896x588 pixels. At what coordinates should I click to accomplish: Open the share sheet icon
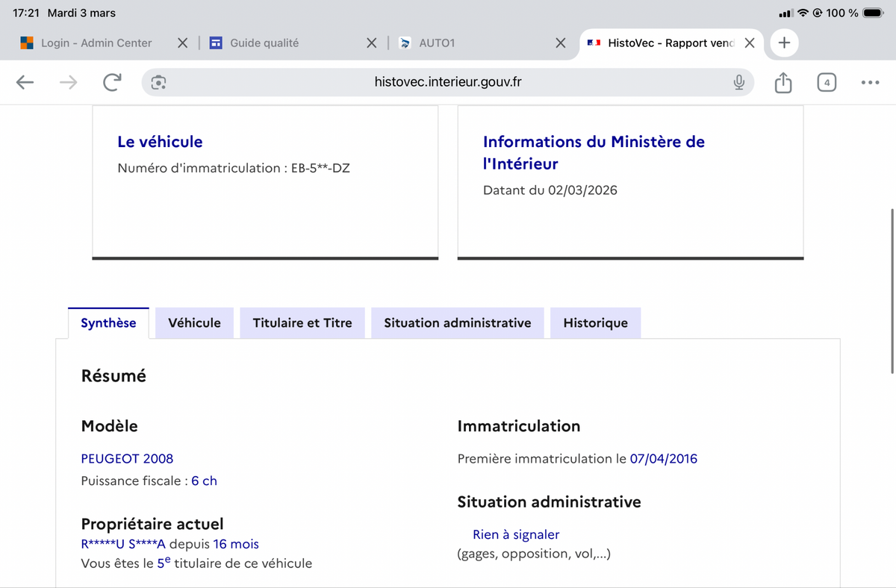(x=783, y=83)
